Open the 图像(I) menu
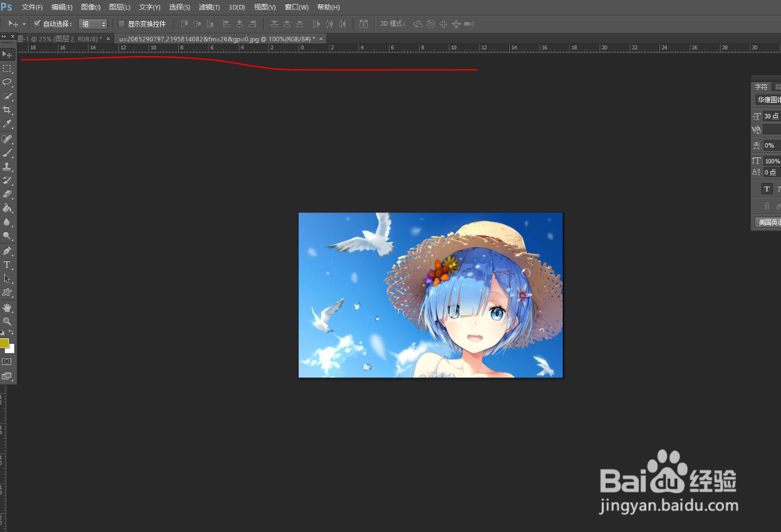Image resolution: width=781 pixels, height=532 pixels. point(91,8)
